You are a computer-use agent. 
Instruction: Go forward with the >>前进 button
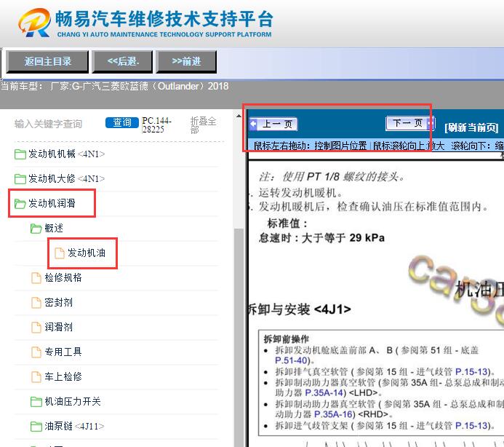pyautogui.click(x=186, y=61)
